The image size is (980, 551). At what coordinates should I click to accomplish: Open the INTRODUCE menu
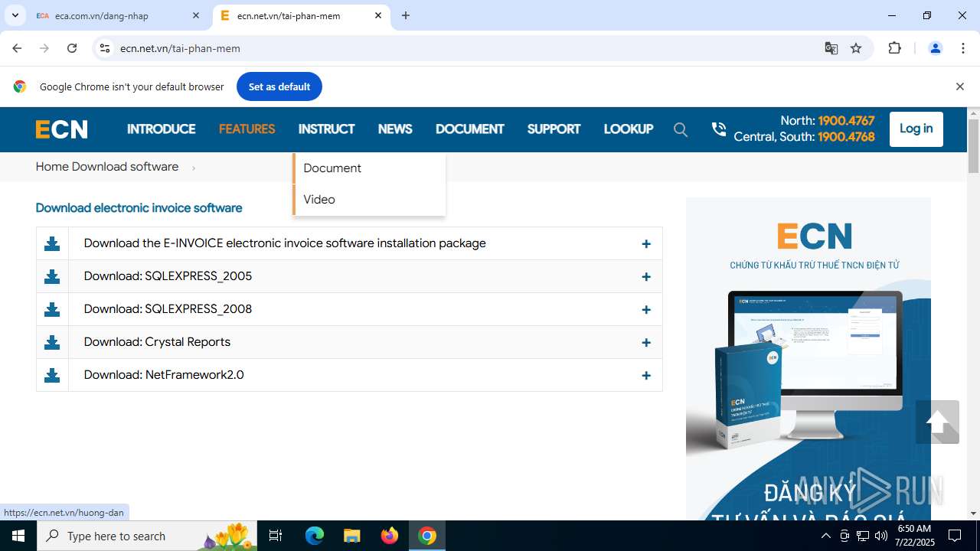pyautogui.click(x=162, y=129)
